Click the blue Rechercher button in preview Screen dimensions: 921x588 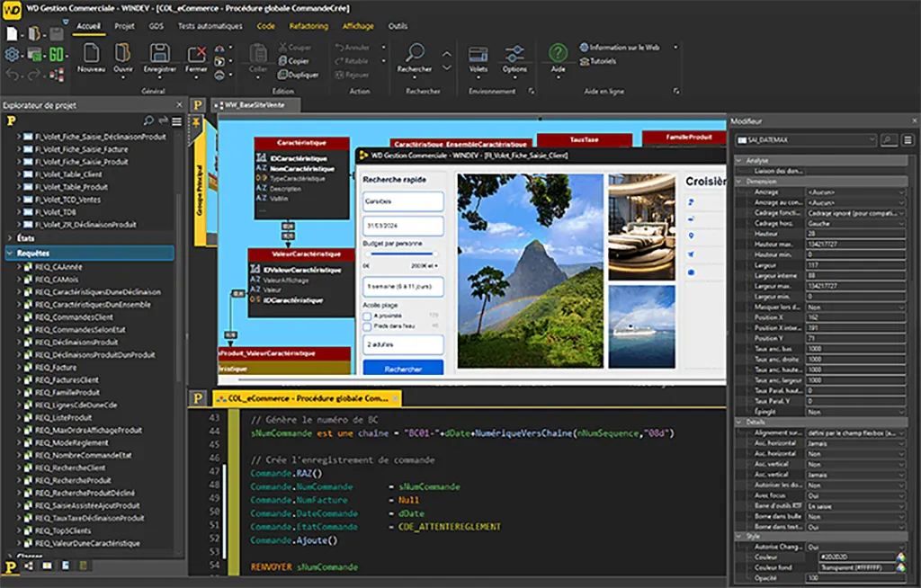402,369
